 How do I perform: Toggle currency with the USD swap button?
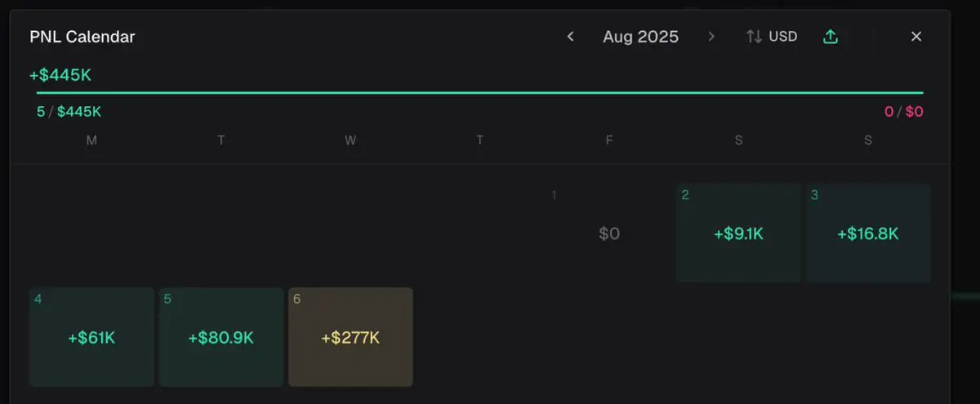772,37
